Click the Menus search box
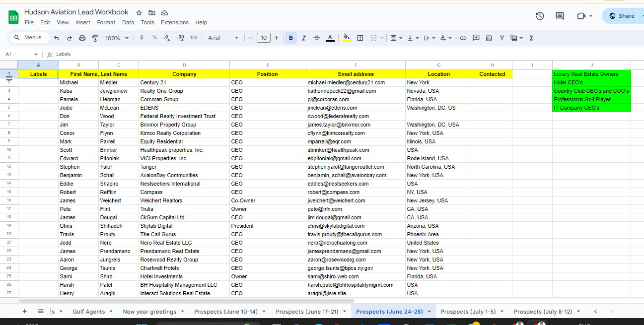The width and height of the screenshot is (644, 325). click(30, 38)
